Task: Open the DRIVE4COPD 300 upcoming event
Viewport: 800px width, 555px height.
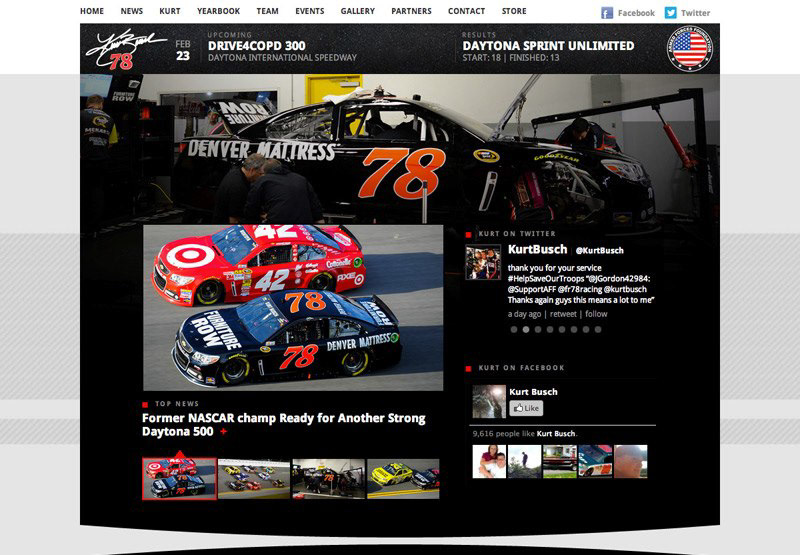Action: click(x=257, y=46)
